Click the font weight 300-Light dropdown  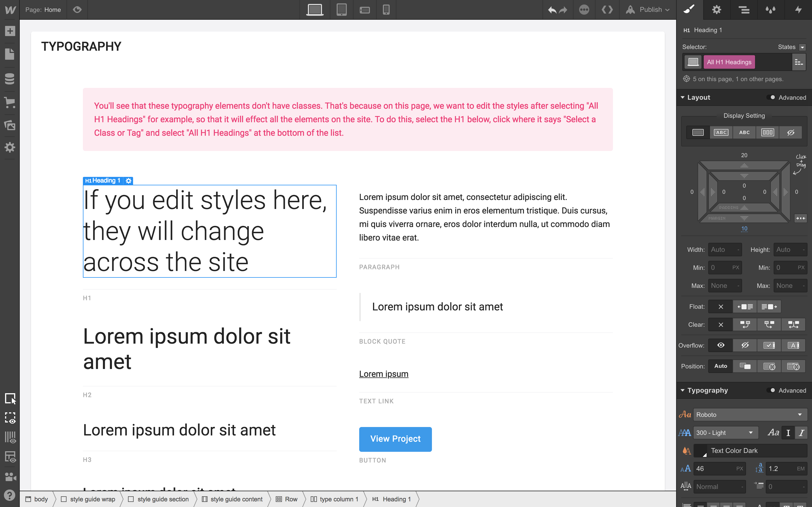[724, 432]
